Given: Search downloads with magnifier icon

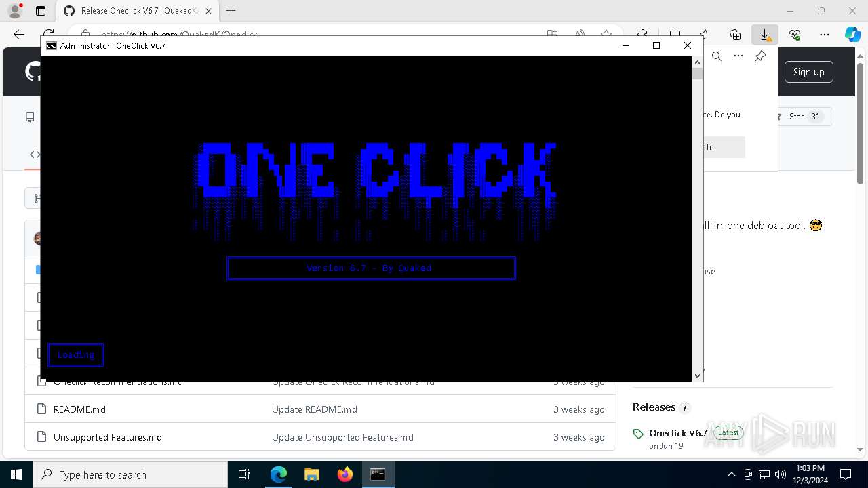Looking at the screenshot, I should pyautogui.click(x=717, y=56).
